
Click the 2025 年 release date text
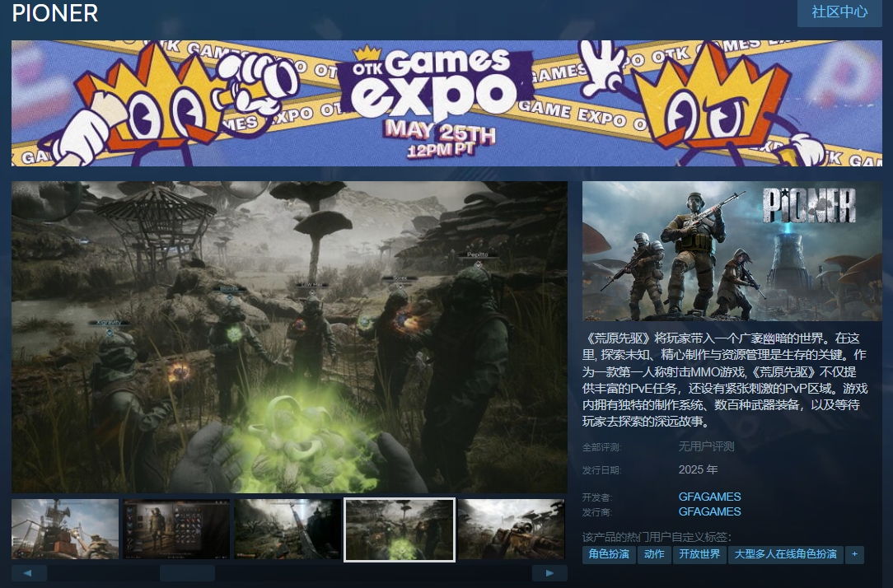click(x=698, y=469)
